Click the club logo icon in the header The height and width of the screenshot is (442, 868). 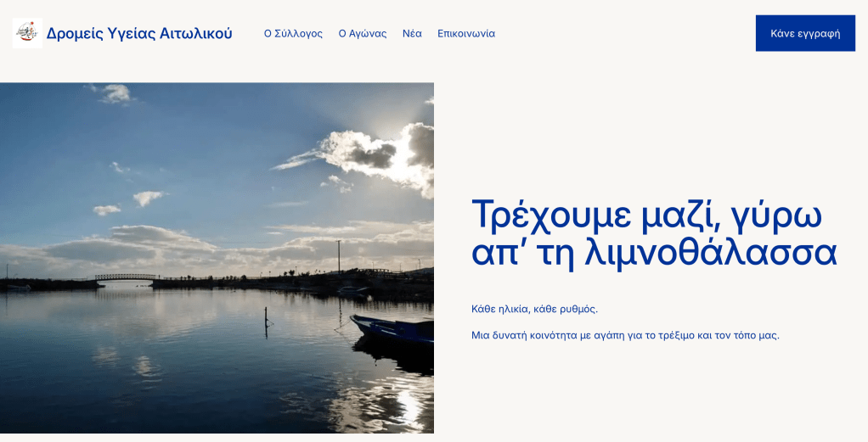[x=27, y=33]
